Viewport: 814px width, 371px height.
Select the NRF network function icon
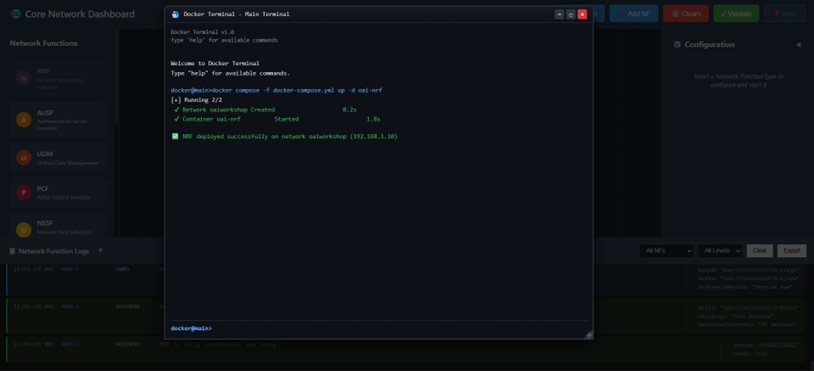(x=23, y=78)
